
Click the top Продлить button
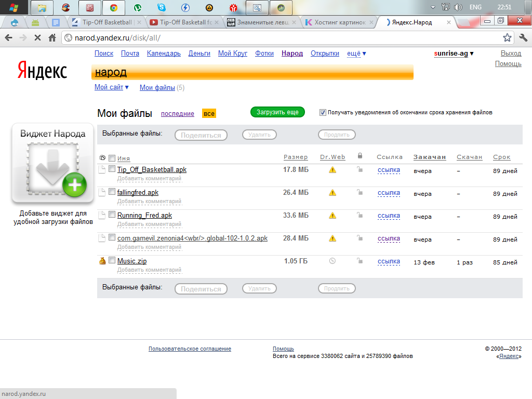pos(337,135)
